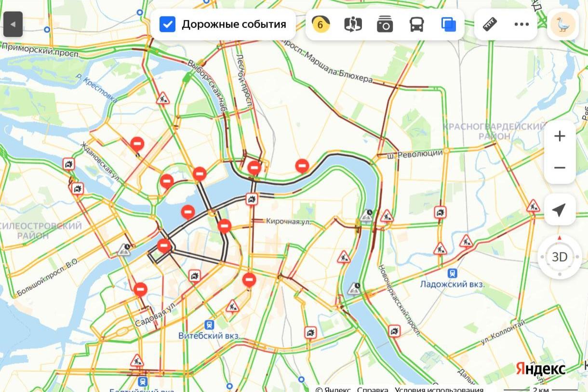Click Витебский вкз. railway station icon

[x=209, y=325]
